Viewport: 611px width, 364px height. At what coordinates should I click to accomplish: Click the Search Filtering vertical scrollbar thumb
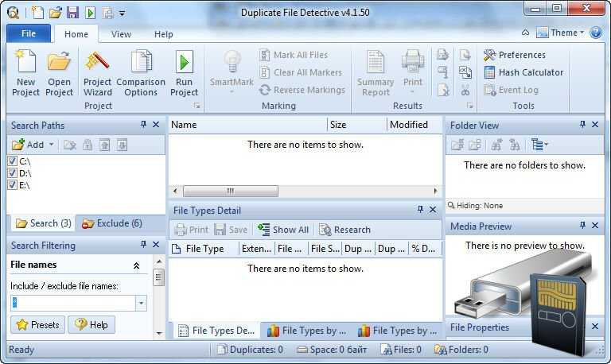tap(158, 277)
